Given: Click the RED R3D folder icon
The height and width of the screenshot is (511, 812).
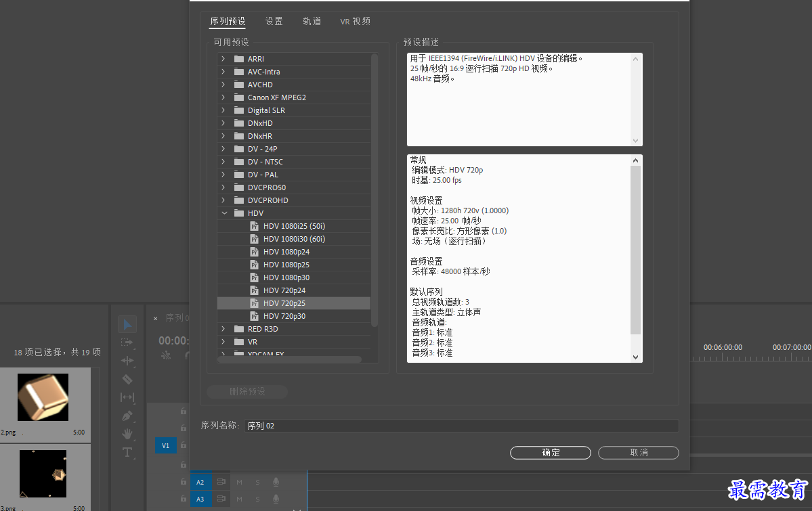Looking at the screenshot, I should click(x=239, y=330).
